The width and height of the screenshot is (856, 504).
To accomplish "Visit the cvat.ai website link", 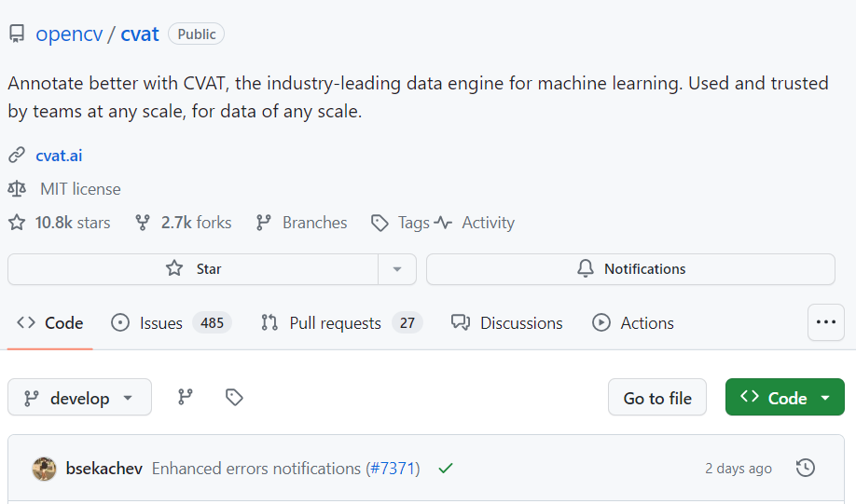I will point(59,156).
